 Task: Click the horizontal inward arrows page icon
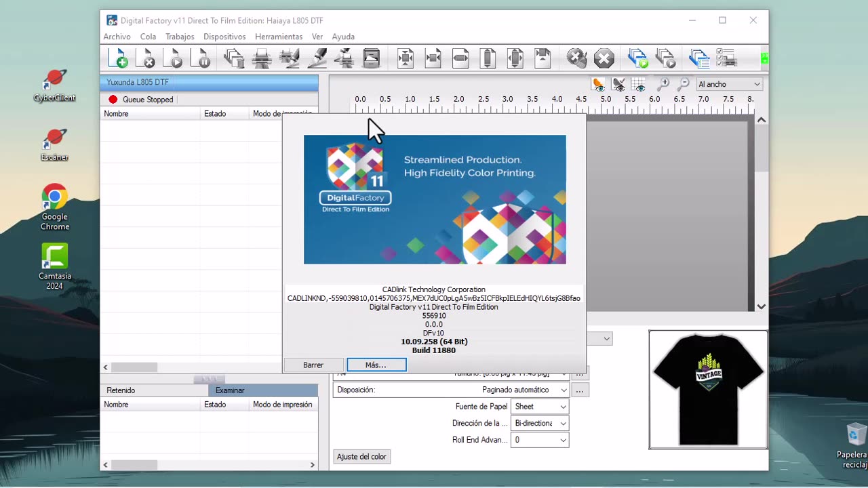coord(433,58)
